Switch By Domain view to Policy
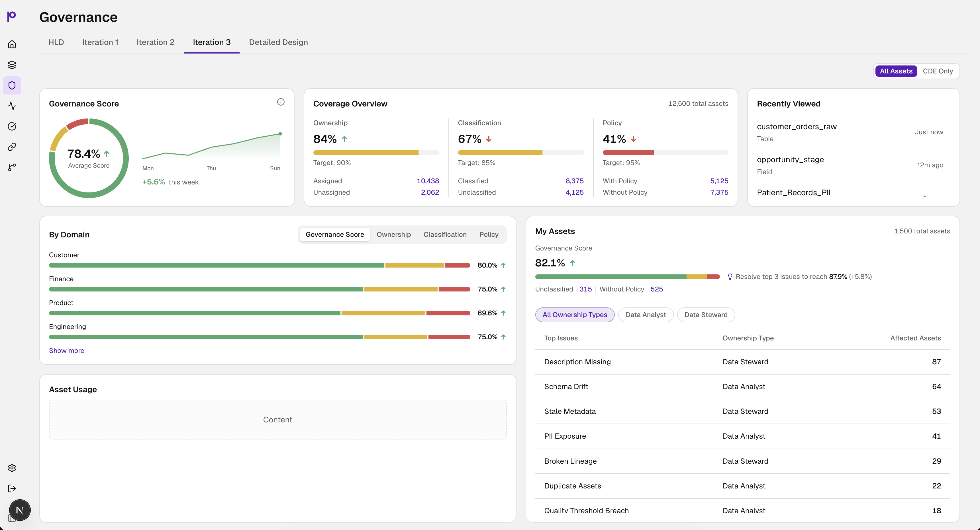This screenshot has height=530, width=980. click(489, 235)
